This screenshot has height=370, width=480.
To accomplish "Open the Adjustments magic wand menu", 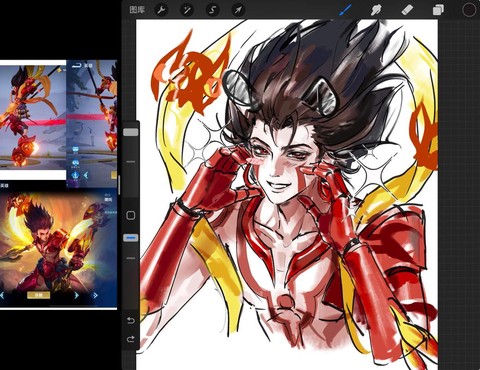I will [187, 10].
